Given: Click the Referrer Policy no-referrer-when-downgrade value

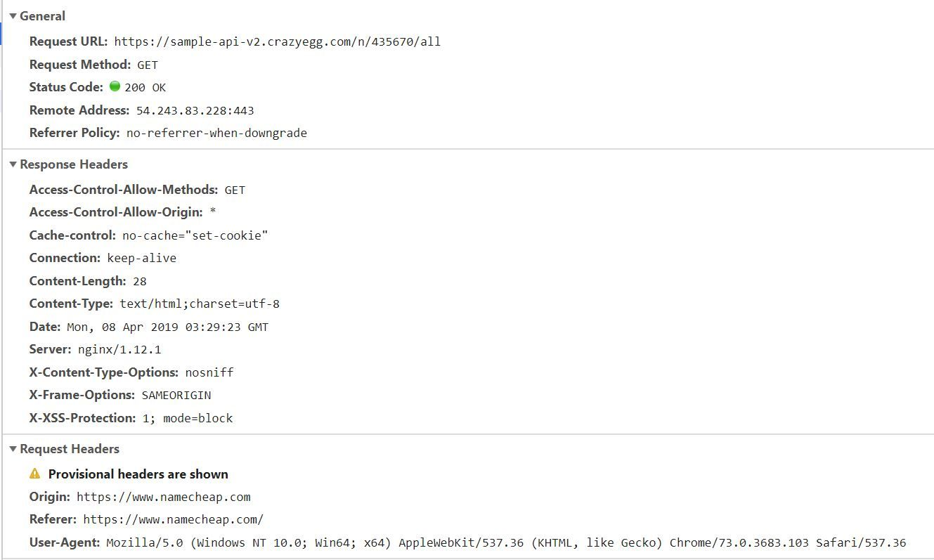Looking at the screenshot, I should pyautogui.click(x=216, y=133).
